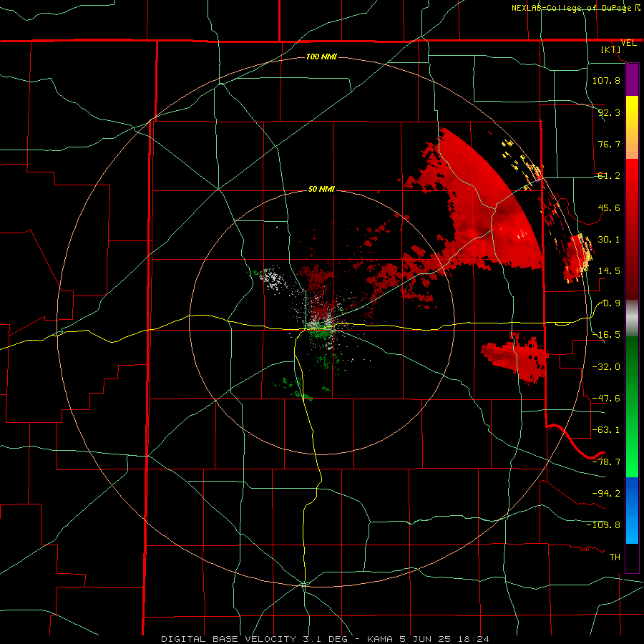This screenshot has width=644, height=644.
Task: Click the [KT] units label
Action: click(x=611, y=49)
